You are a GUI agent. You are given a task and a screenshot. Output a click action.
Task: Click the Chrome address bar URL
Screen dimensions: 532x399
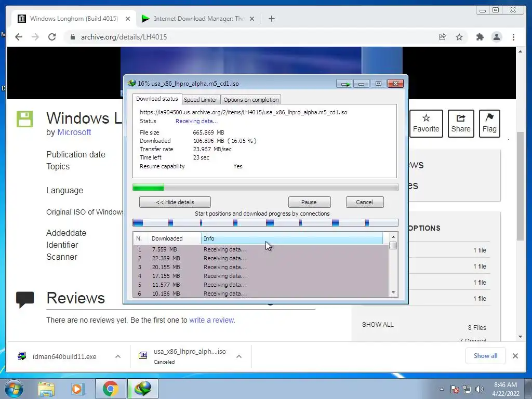click(x=124, y=37)
